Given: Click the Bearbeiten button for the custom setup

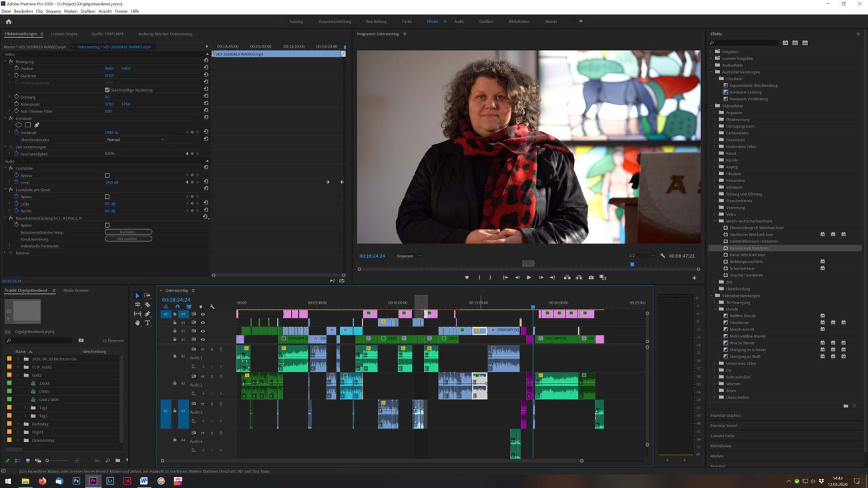Looking at the screenshot, I should [128, 232].
